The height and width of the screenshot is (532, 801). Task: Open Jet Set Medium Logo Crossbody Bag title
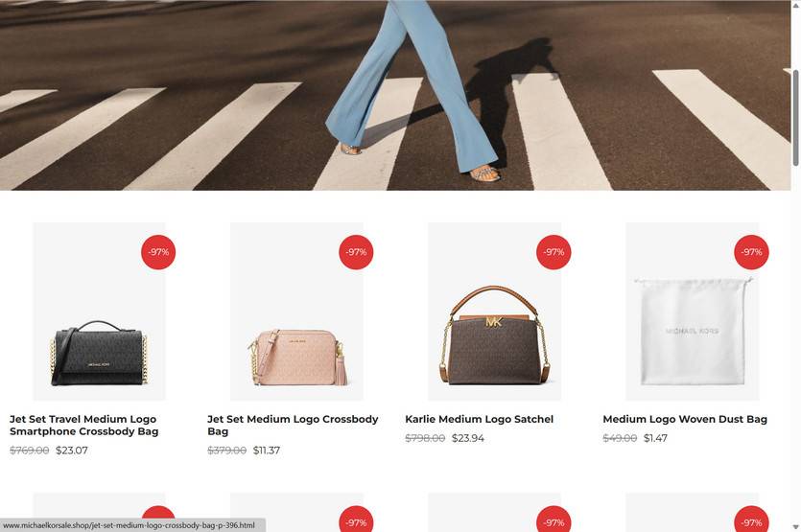[x=293, y=426]
